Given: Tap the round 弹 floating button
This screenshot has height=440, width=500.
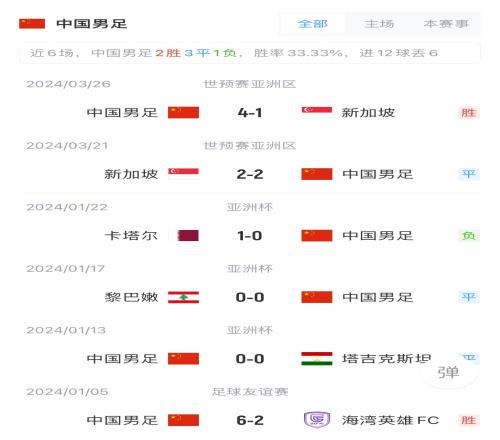Looking at the screenshot, I should pyautogui.click(x=448, y=372).
